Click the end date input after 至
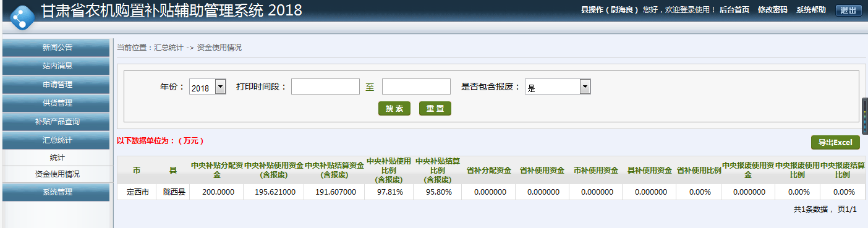This screenshot has height=228, width=868. (x=416, y=87)
